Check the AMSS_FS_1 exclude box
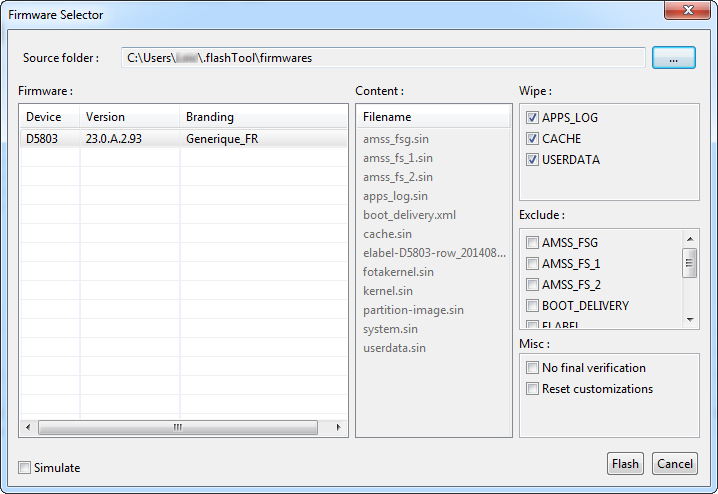This screenshot has height=494, width=718. tap(533, 264)
